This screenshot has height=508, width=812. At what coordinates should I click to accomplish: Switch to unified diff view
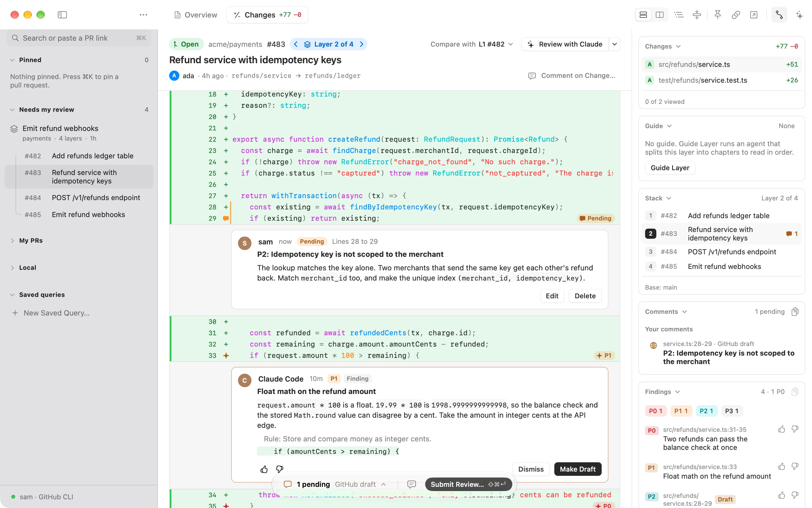click(643, 15)
